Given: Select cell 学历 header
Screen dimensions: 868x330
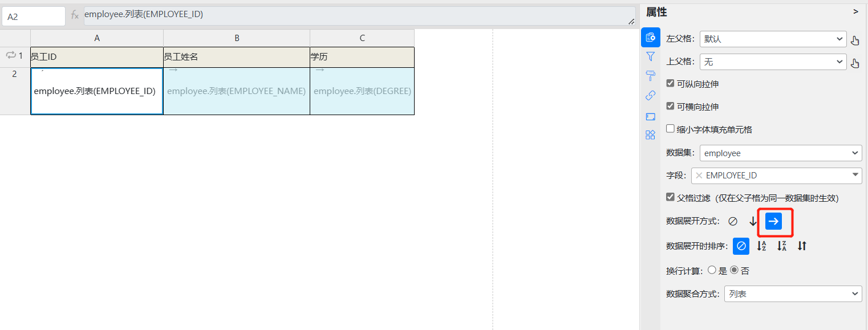Looking at the screenshot, I should pos(362,57).
